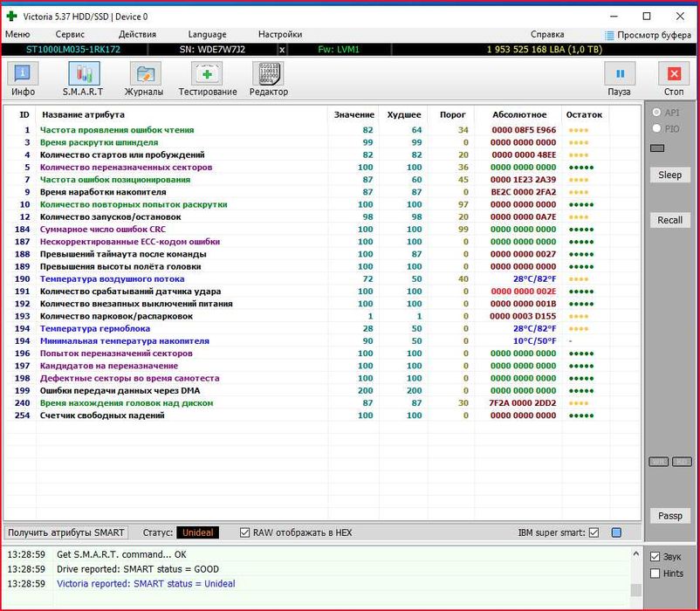Image resolution: width=700 pixels, height=611 pixels.
Task: Click Получить атрибуты SMART button
Action: [x=66, y=532]
